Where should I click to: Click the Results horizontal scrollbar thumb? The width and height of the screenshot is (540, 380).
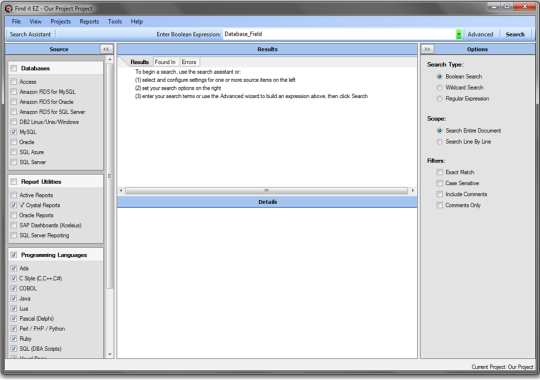(267, 191)
